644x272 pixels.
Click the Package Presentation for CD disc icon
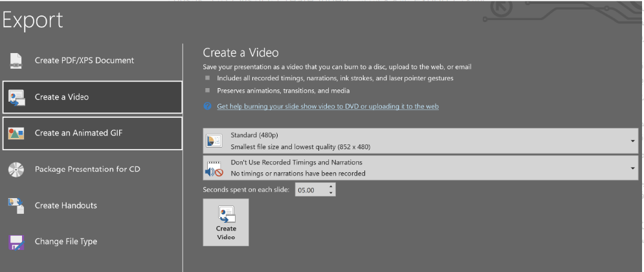pyautogui.click(x=16, y=169)
